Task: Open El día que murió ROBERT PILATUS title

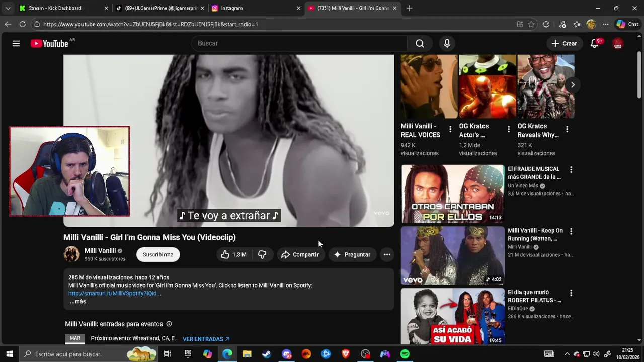Action: tap(534, 296)
